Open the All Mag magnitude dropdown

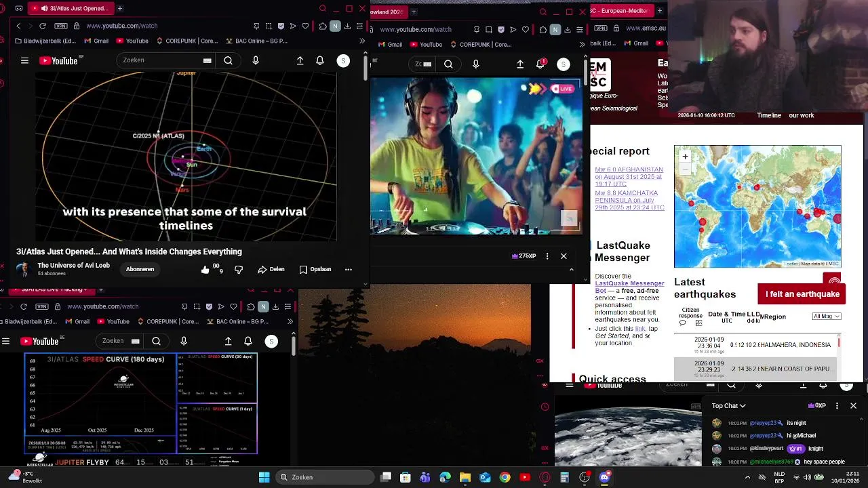tap(827, 316)
